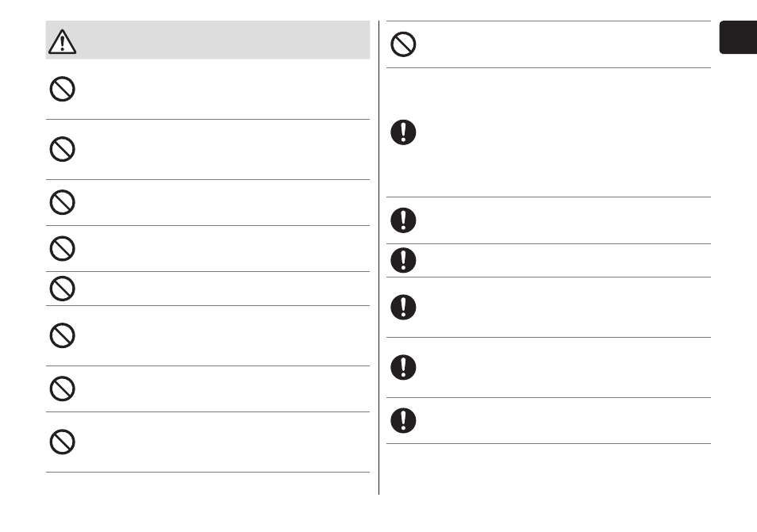This screenshot has width=757, height=532.
Task: Select the first exclamation mandatory icon, right column
Action: 403,132
